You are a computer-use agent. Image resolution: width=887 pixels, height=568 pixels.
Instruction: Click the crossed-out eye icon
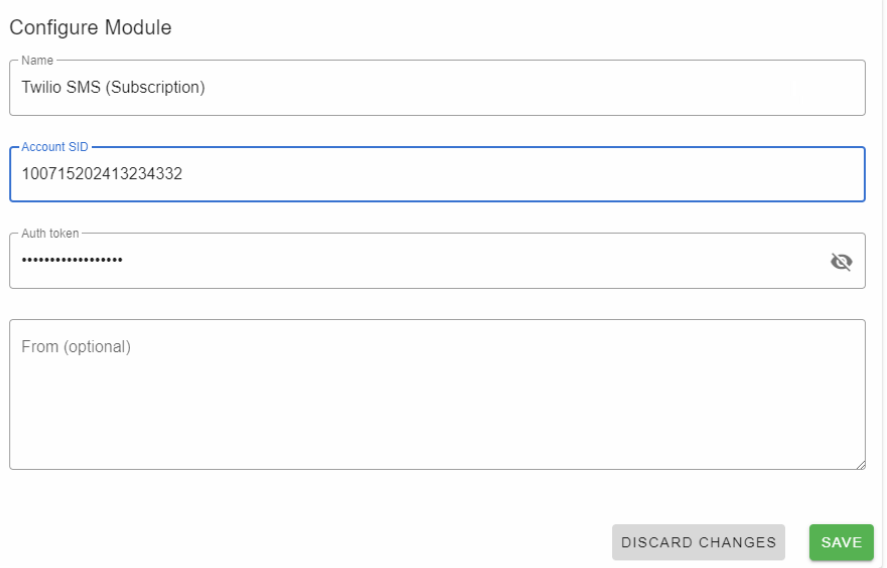[x=841, y=261]
